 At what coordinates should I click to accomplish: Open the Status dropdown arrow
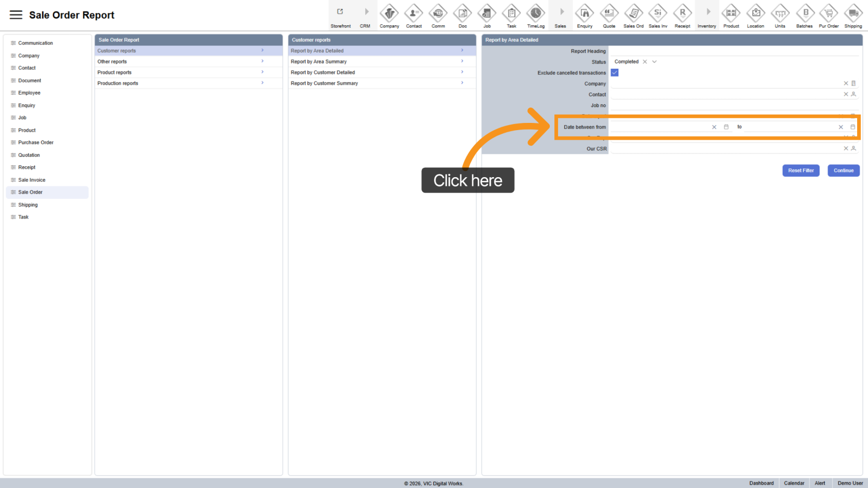coord(654,62)
